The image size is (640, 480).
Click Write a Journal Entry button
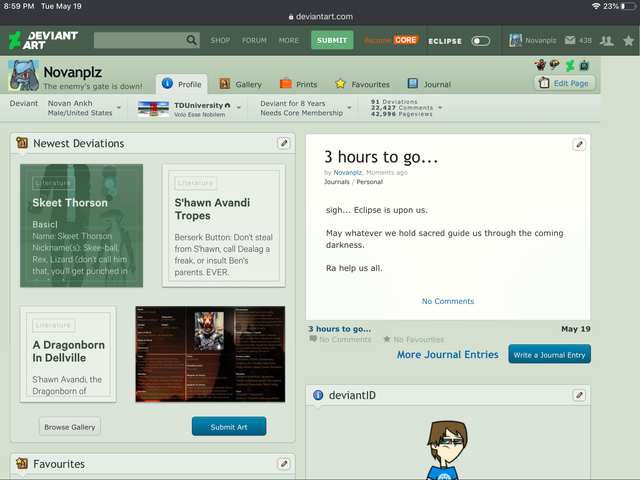(x=549, y=354)
